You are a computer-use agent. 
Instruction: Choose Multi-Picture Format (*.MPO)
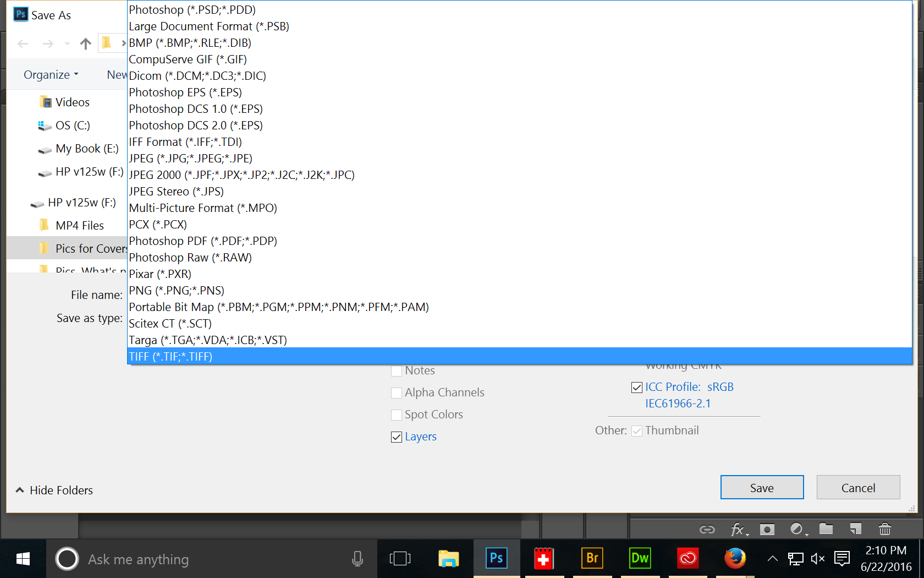[520, 208]
